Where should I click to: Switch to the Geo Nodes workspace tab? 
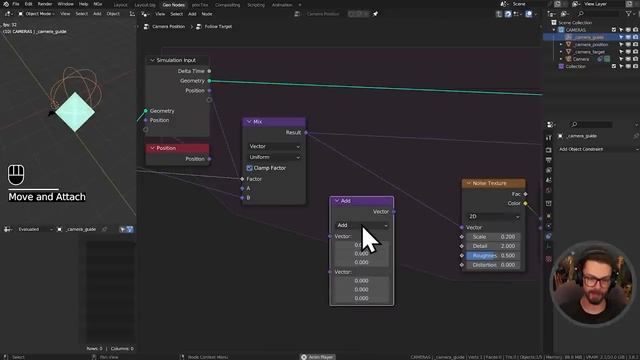click(x=173, y=5)
